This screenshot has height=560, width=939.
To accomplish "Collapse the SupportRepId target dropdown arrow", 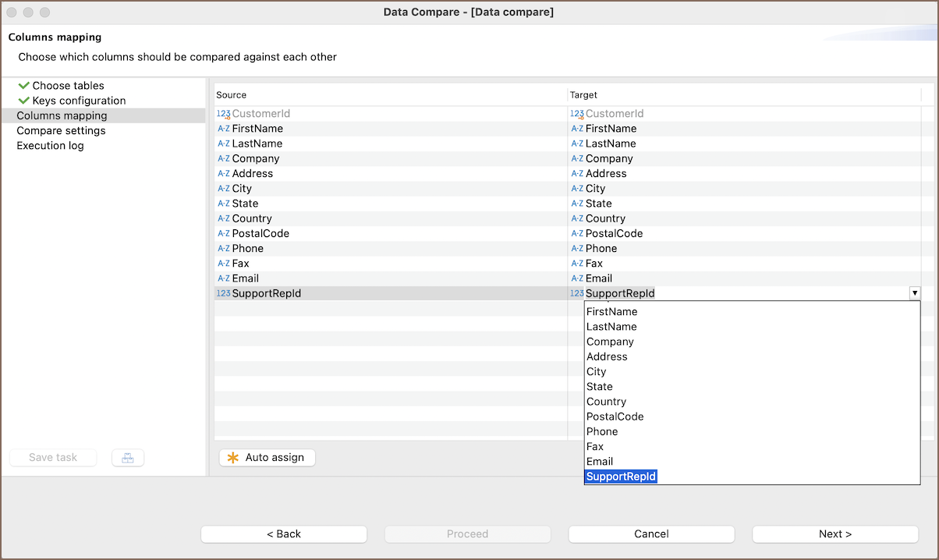I will tap(914, 293).
